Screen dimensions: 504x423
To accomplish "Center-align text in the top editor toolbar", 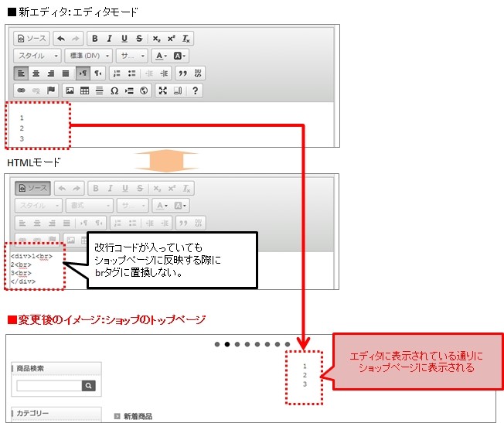I will pos(36,73).
